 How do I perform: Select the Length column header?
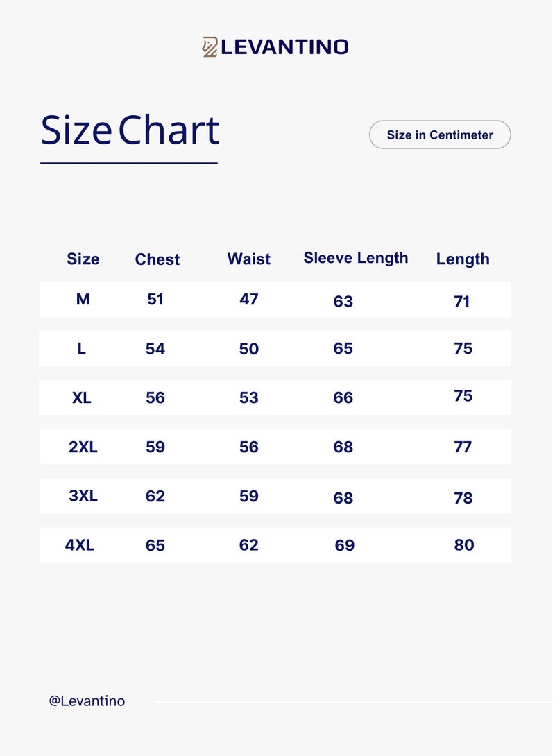click(x=463, y=259)
